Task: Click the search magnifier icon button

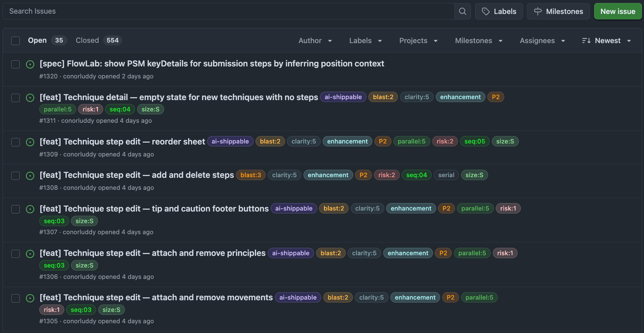Action: (462, 11)
